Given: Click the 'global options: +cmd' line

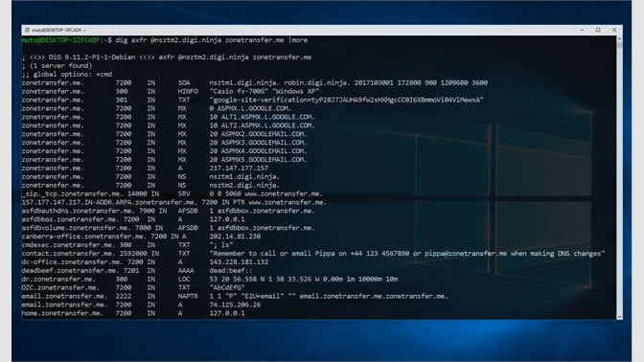Looking at the screenshot, I should [67, 75].
